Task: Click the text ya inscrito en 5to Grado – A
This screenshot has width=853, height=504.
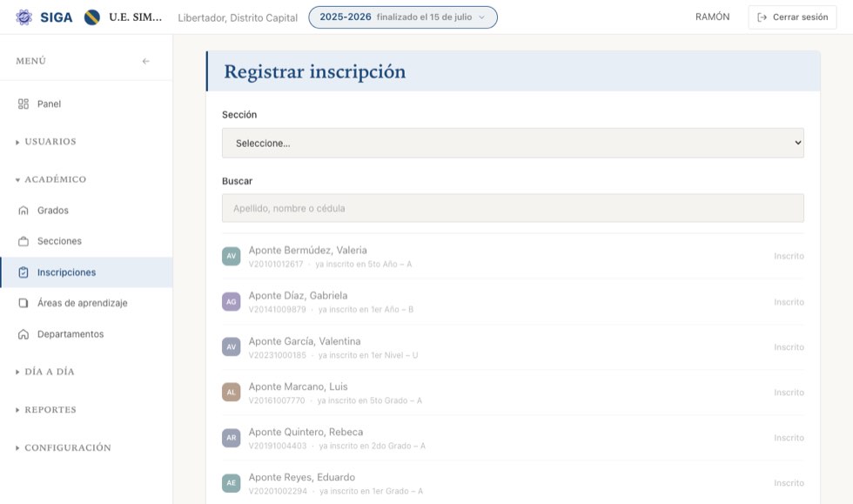Action: coord(369,400)
